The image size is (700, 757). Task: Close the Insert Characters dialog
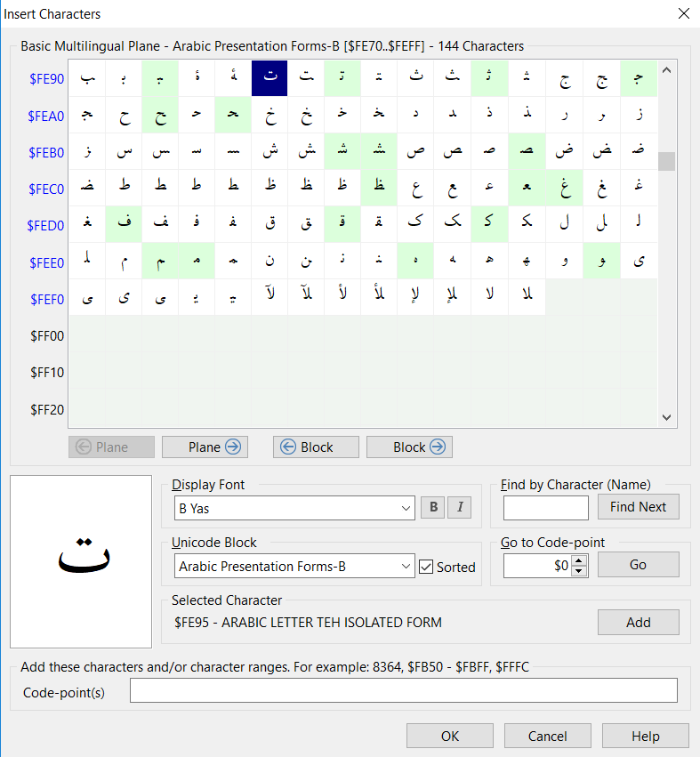683,13
